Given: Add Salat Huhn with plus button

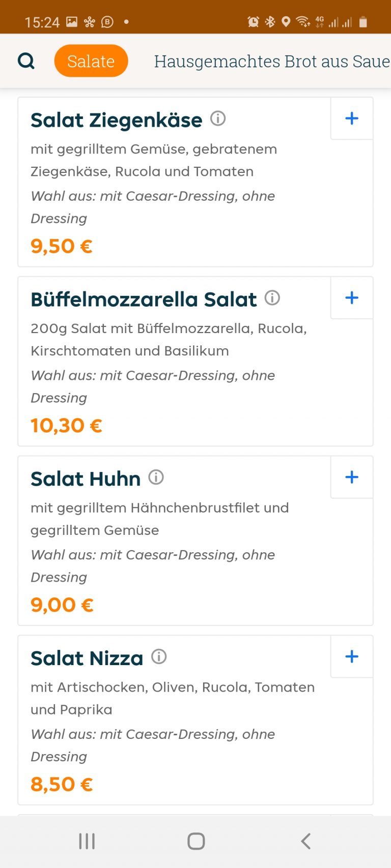Looking at the screenshot, I should [x=352, y=477].
